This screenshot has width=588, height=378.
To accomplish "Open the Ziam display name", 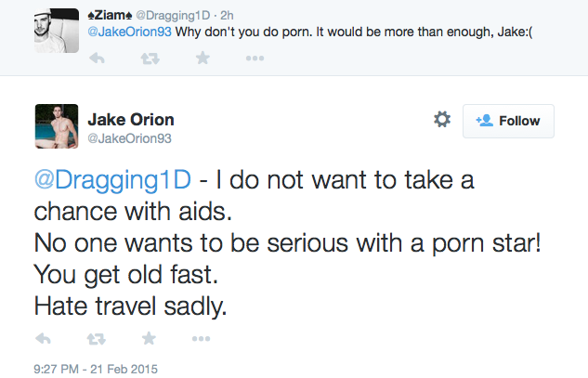I will point(110,15).
